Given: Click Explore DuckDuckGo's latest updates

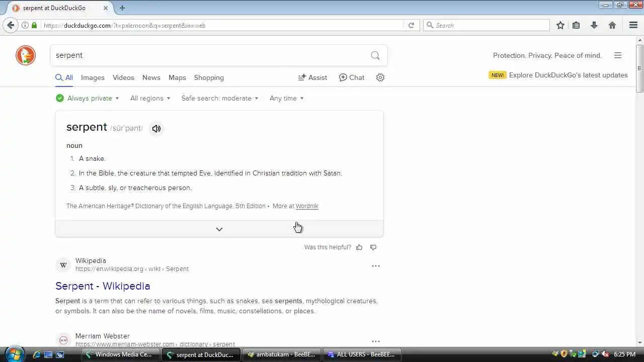Looking at the screenshot, I should point(568,75).
